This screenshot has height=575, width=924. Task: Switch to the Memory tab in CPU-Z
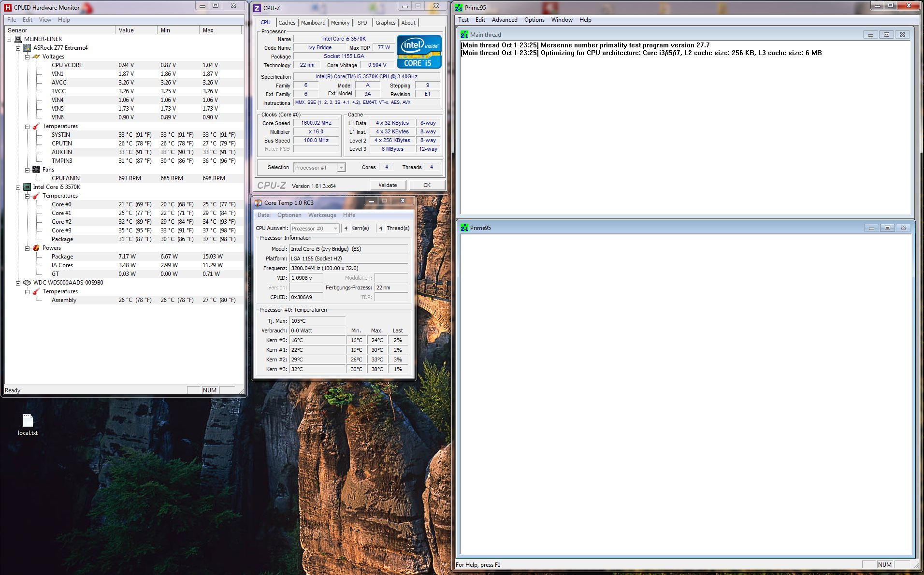click(x=340, y=23)
